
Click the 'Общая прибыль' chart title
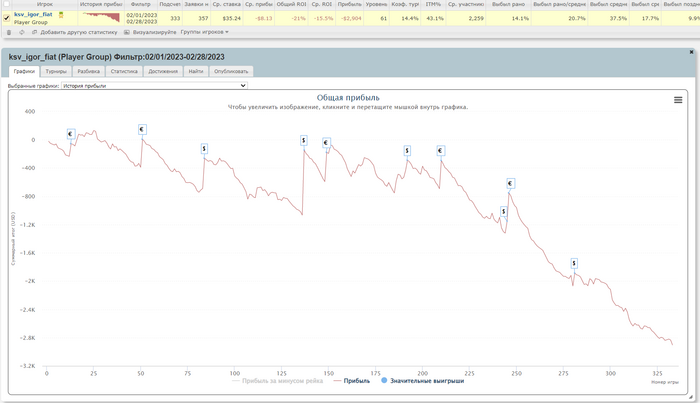click(348, 98)
